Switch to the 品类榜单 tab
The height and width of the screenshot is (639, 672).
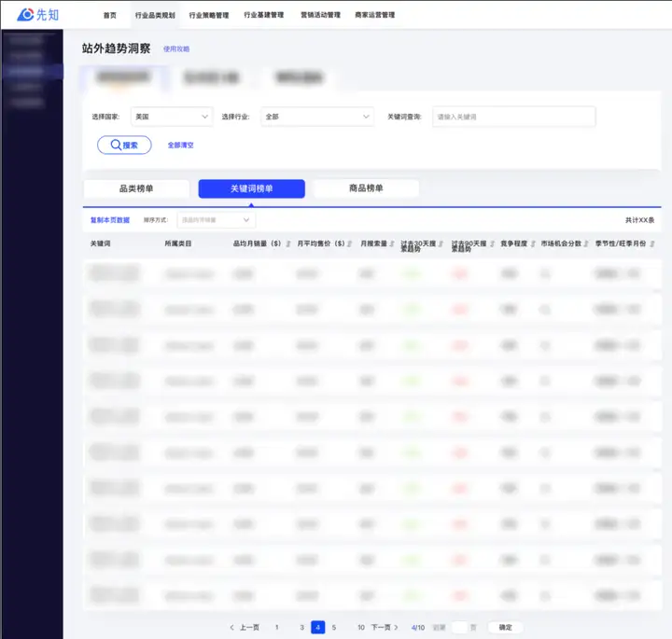click(x=136, y=188)
